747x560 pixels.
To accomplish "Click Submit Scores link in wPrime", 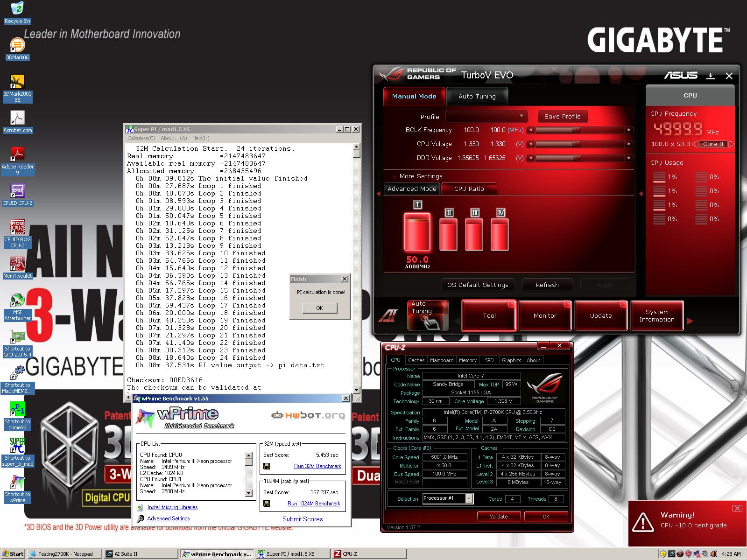I will coord(303,519).
